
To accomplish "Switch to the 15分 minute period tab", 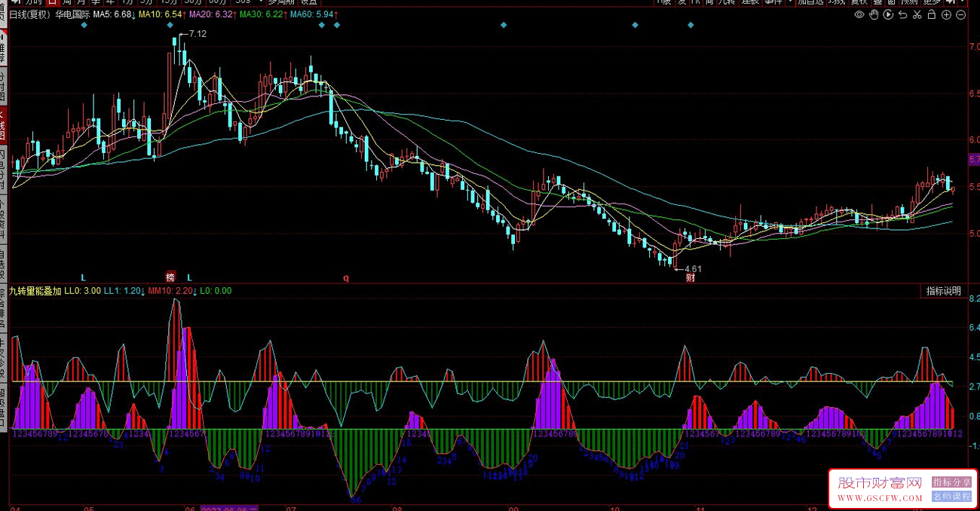I will [x=168, y=3].
